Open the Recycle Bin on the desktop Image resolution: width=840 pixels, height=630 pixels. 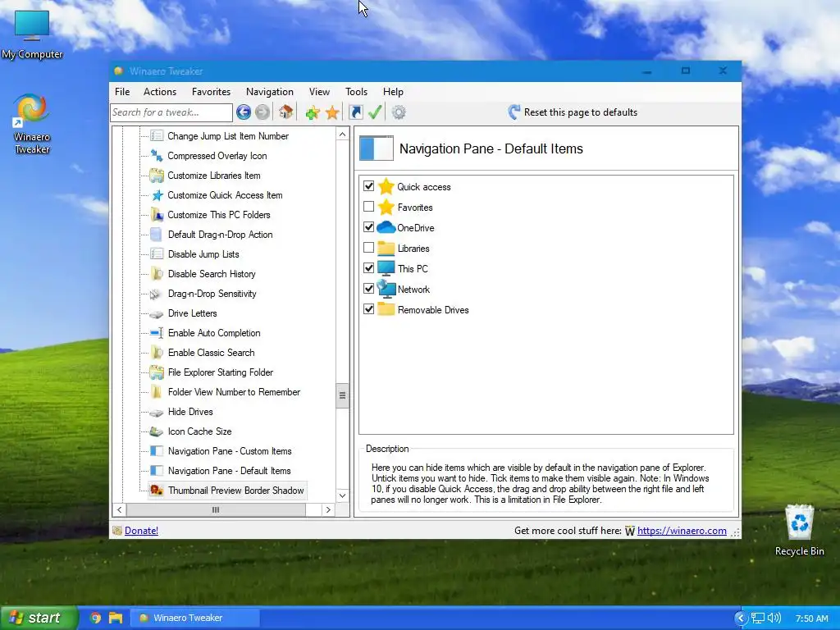tap(799, 531)
